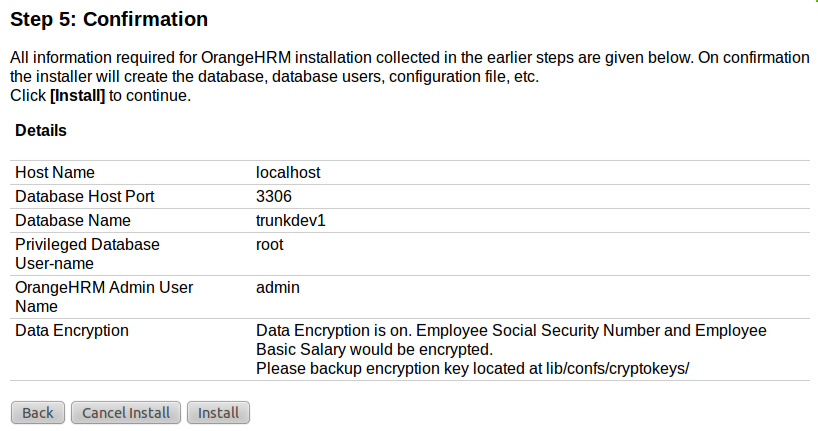
Task: Click the admin user name value
Action: click(279, 288)
